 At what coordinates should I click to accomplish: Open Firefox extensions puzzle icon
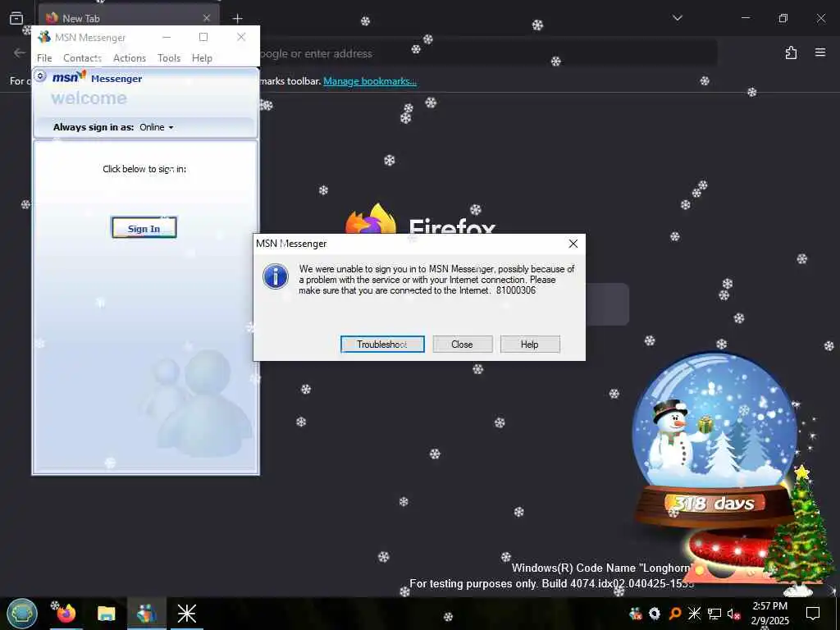791,52
